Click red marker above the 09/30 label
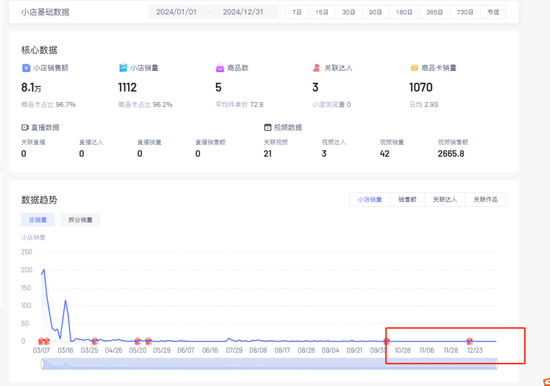This screenshot has width=550, height=386. pyautogui.click(x=387, y=341)
